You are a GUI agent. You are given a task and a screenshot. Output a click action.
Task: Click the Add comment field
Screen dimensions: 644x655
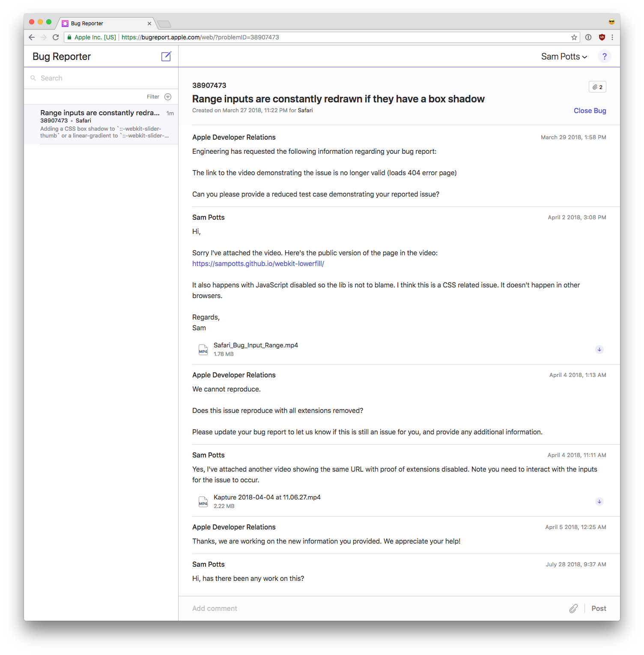[x=377, y=608]
